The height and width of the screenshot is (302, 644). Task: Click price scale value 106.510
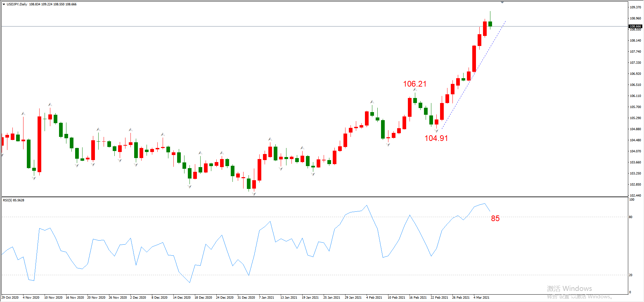[635, 85]
